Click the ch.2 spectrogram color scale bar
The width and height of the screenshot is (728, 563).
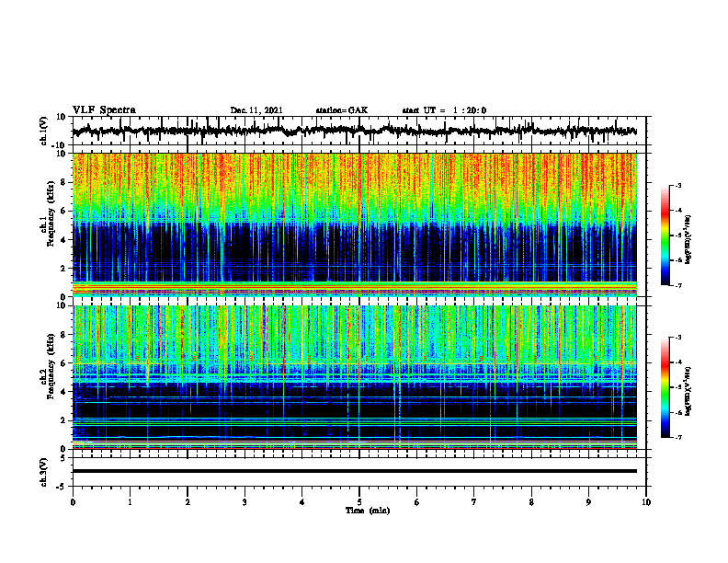pos(665,387)
